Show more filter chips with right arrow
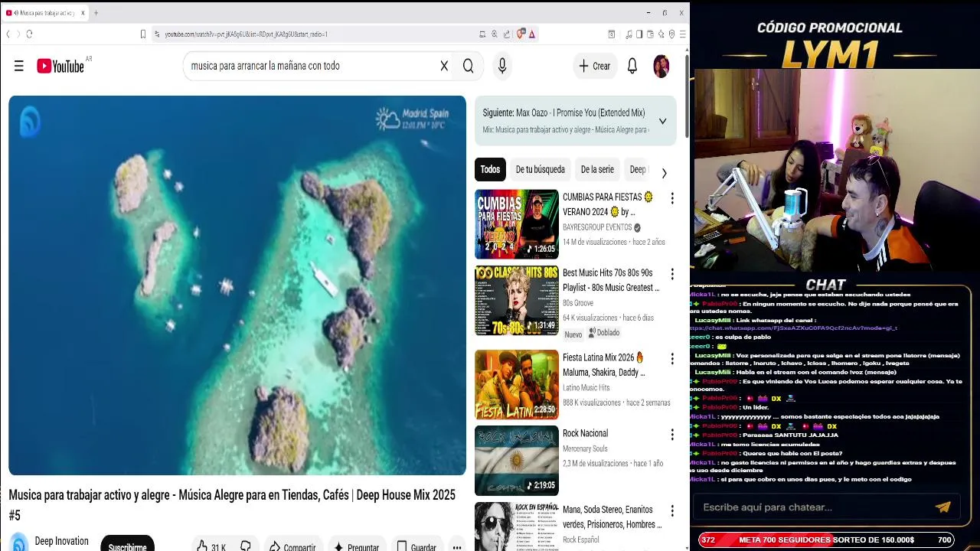This screenshot has width=980, height=551. 664,173
